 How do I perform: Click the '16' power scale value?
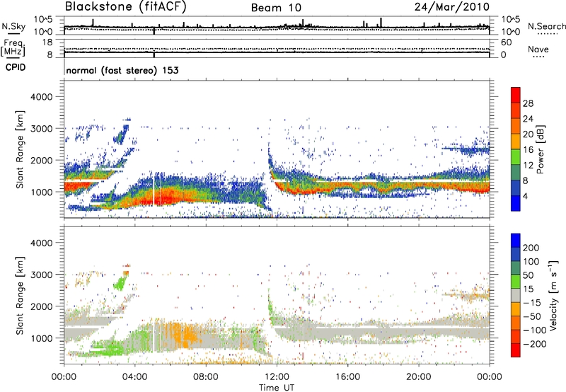(x=528, y=150)
